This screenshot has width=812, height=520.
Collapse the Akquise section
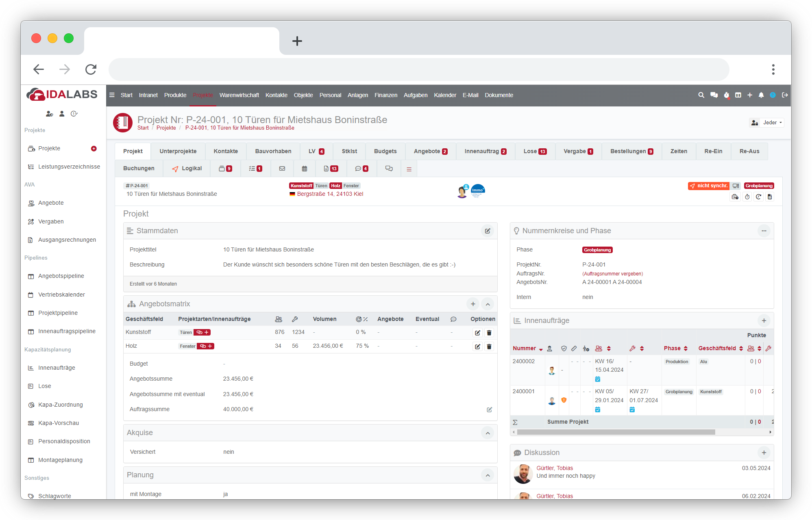488,433
